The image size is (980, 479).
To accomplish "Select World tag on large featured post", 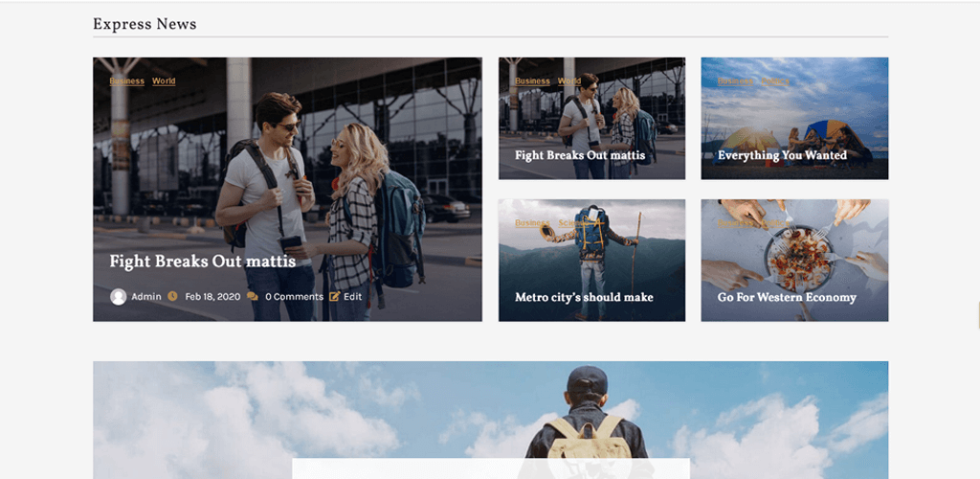I will pyautogui.click(x=164, y=81).
